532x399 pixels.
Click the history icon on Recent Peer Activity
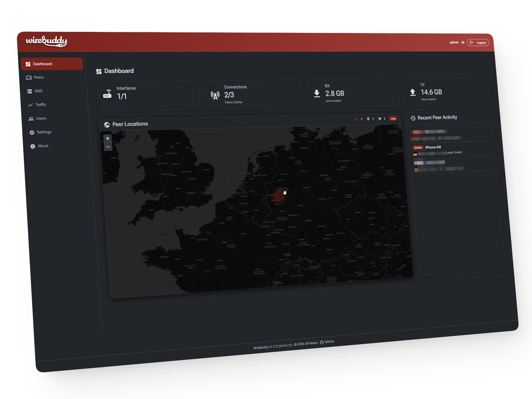click(413, 118)
